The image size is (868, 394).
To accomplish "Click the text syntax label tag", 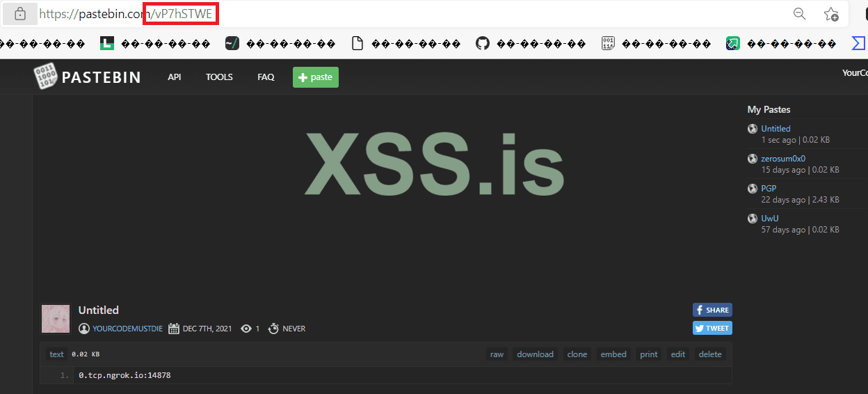I will click(x=56, y=354).
